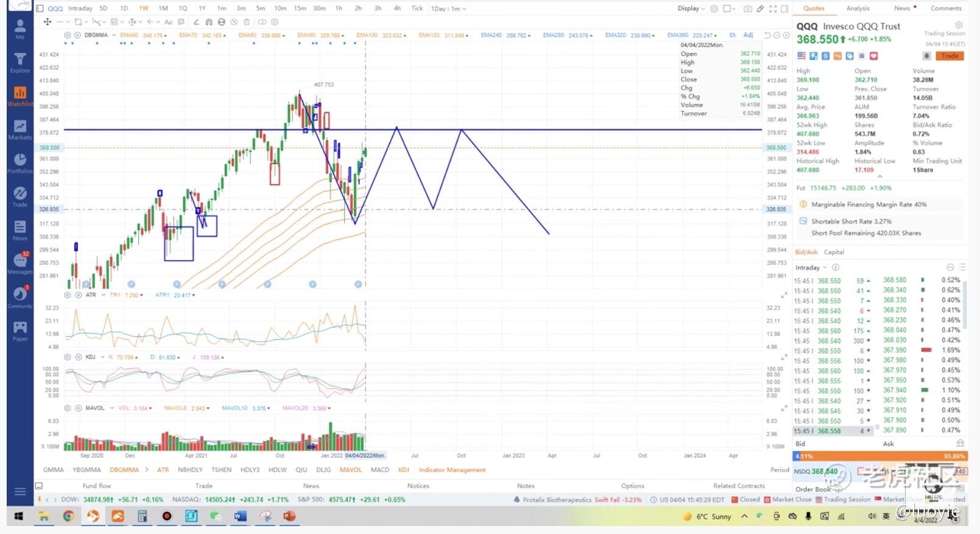Open the Community section in sidebar
Screen dimensions: 980x534
pos(20,297)
